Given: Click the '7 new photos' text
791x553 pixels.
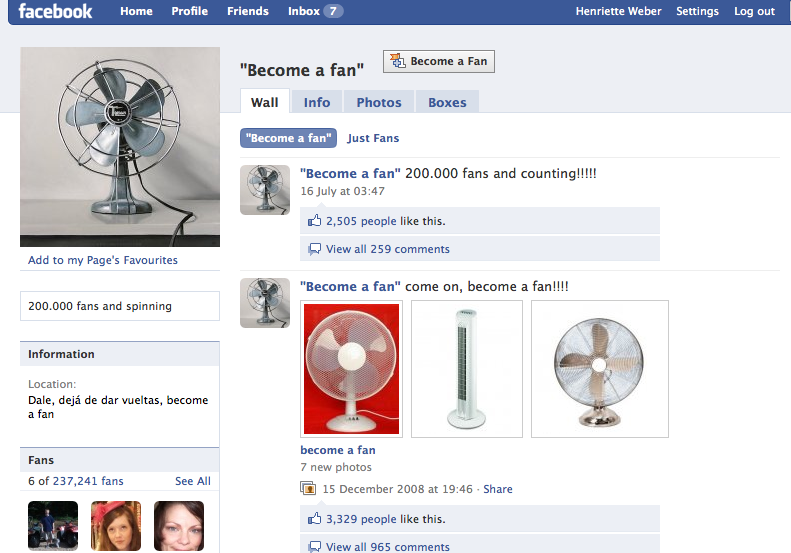Looking at the screenshot, I should 336,467.
